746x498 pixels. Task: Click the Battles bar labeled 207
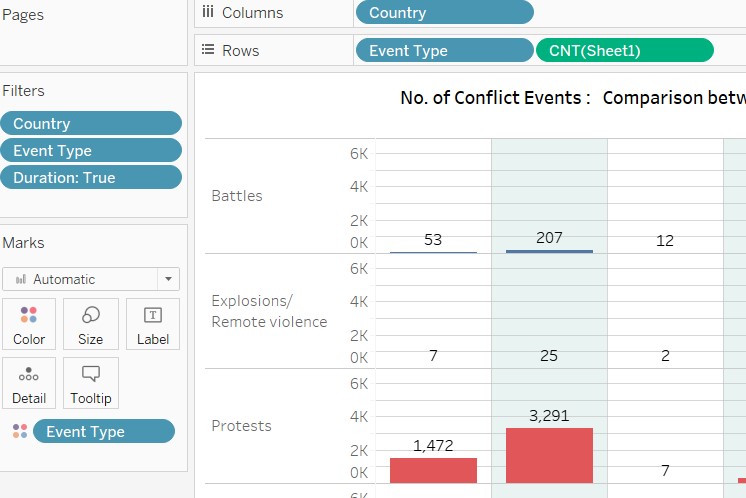pyautogui.click(x=549, y=251)
